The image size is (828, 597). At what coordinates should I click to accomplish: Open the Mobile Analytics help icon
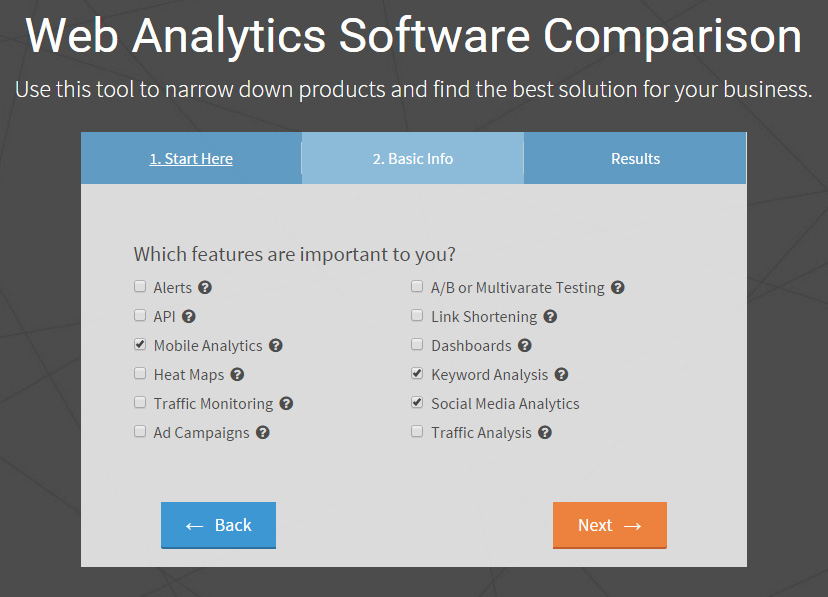pyautogui.click(x=276, y=346)
